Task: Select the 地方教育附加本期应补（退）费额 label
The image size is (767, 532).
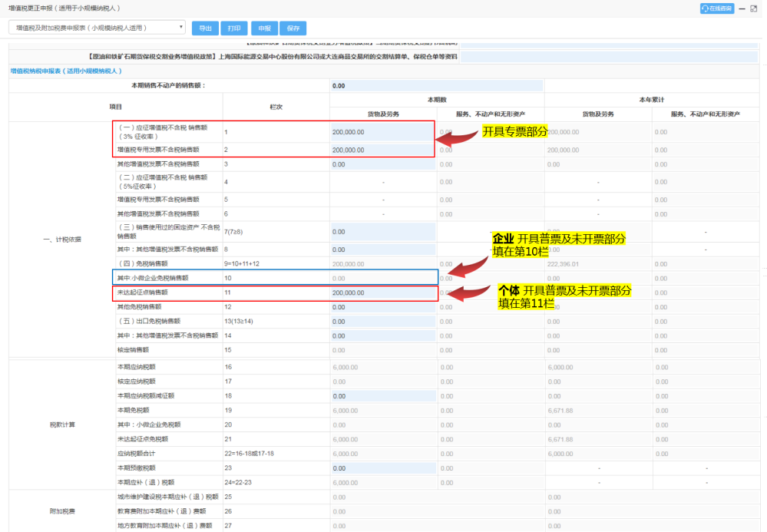Action: (x=165, y=526)
